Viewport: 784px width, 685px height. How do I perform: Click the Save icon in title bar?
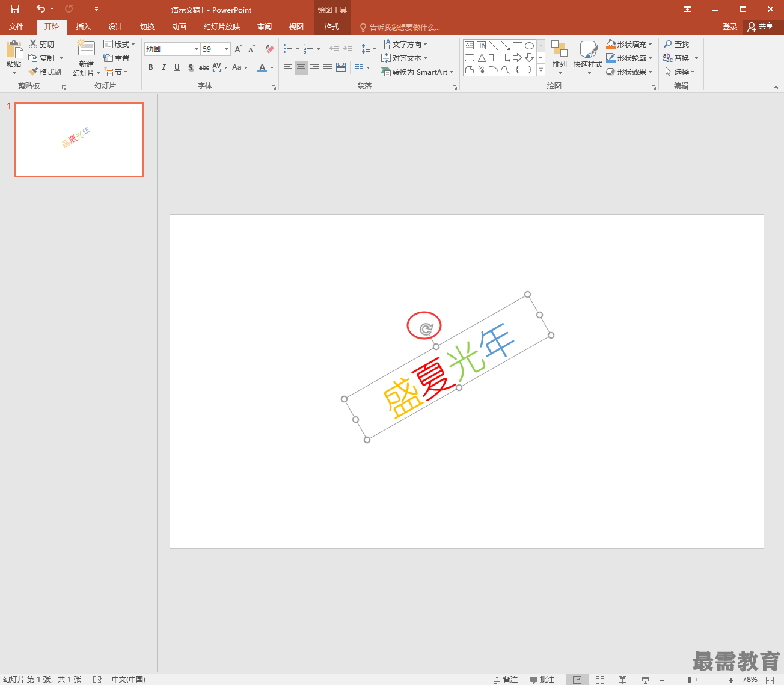[15, 9]
